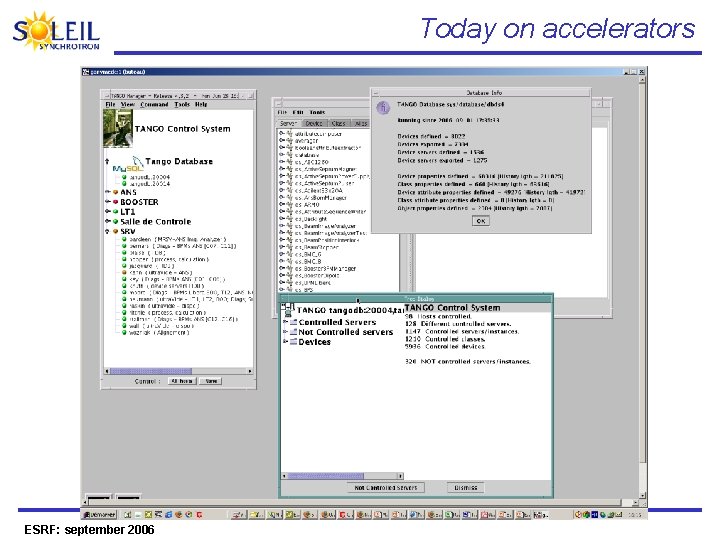This screenshot has height=540, width=720.
Task: Click the Controlled Servers node icon
Action: coord(293,322)
